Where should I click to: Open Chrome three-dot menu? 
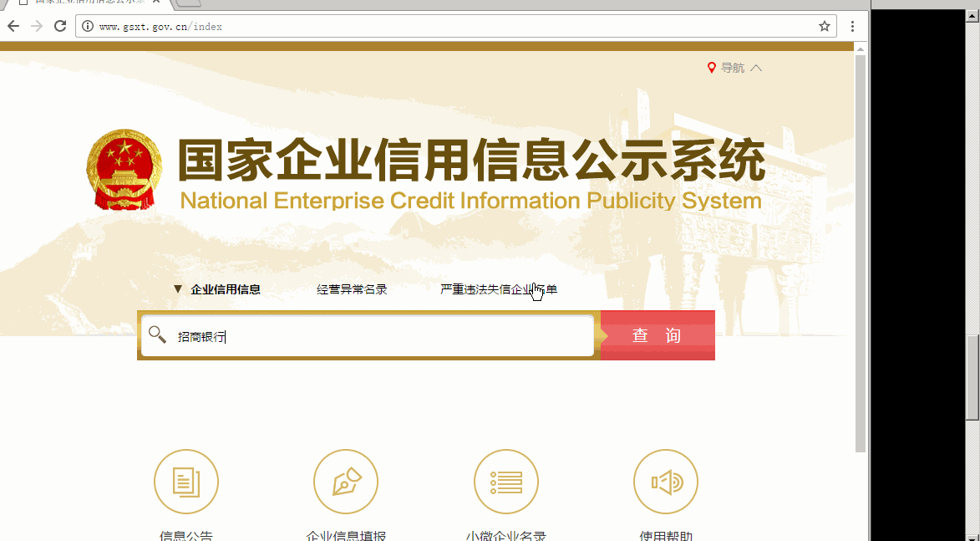point(852,26)
